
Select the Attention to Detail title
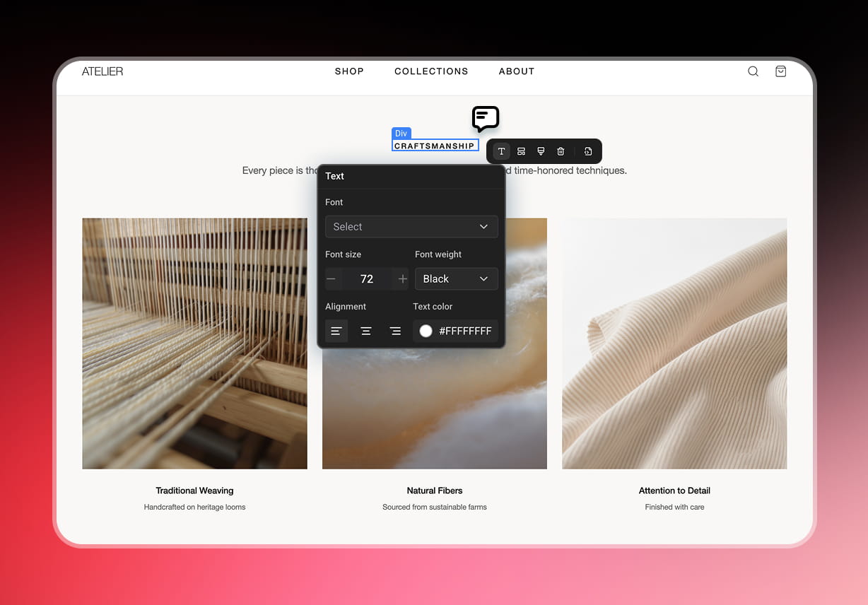[674, 491]
